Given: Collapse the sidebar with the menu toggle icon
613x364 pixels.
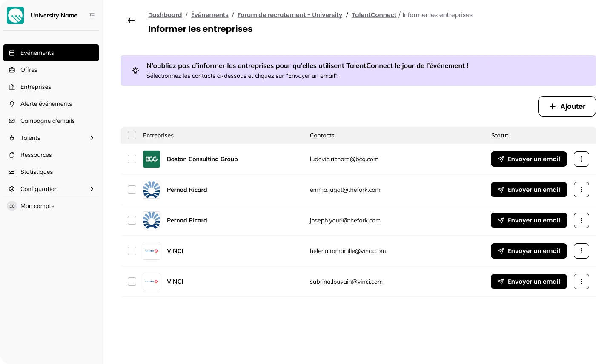Looking at the screenshot, I should pos(92,15).
